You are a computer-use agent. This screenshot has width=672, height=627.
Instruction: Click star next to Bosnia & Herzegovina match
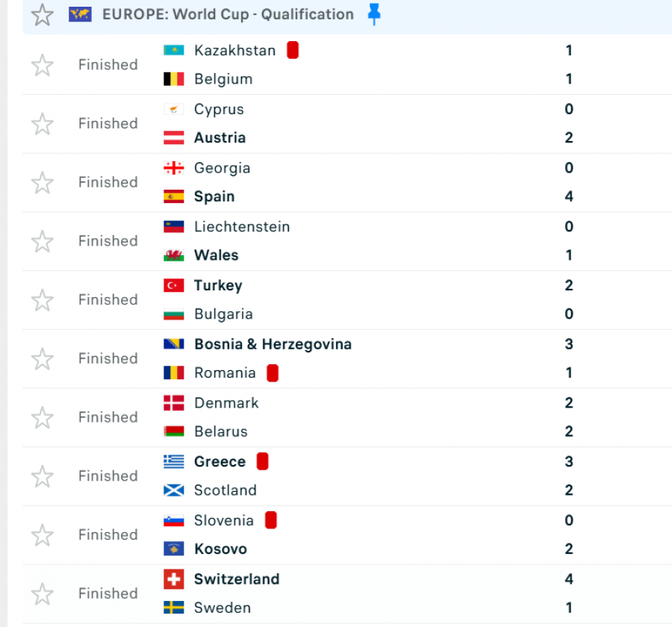point(43,359)
